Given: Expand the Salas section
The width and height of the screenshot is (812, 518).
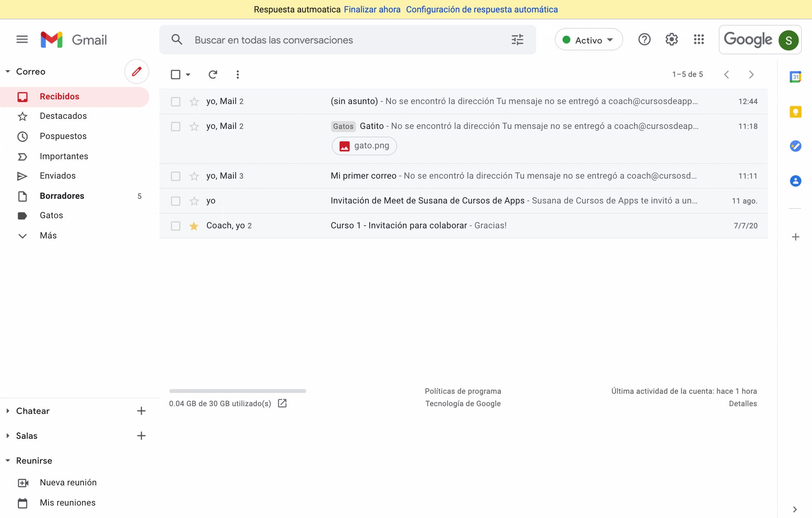Looking at the screenshot, I should [8, 436].
